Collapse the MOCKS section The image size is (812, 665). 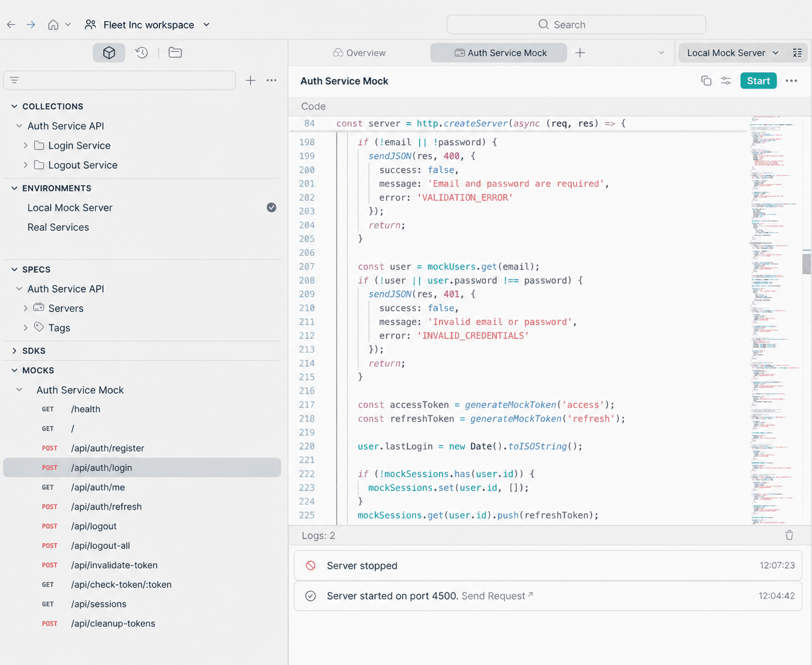pos(15,370)
